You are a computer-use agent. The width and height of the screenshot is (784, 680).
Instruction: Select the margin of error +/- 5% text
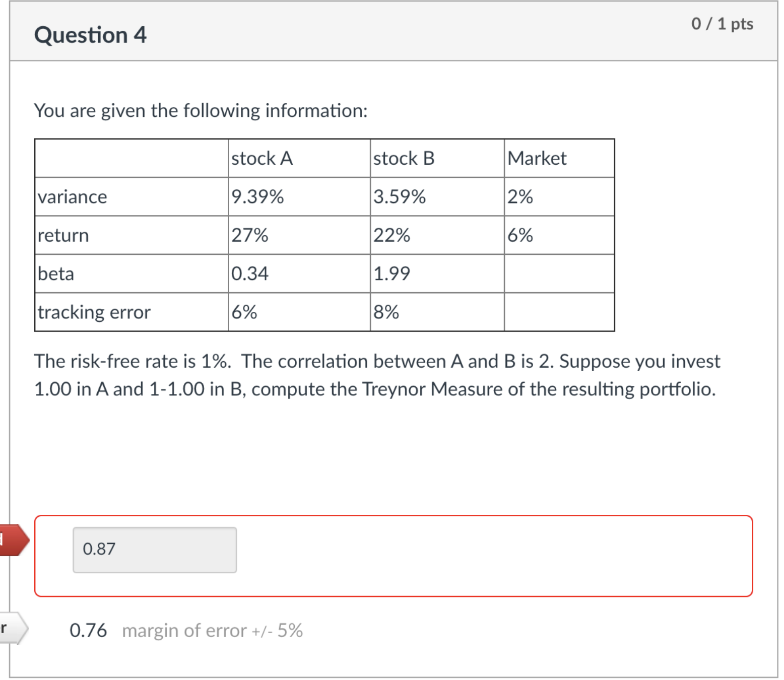[x=212, y=631]
